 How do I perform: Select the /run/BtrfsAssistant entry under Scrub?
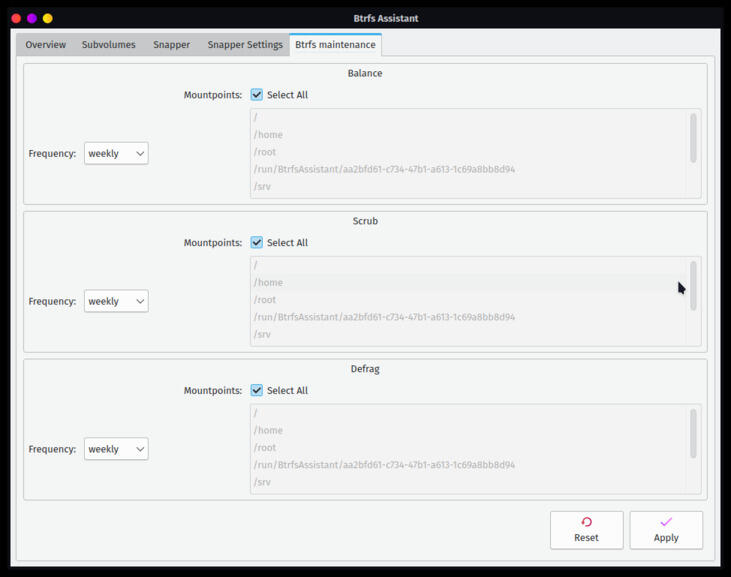(469, 317)
